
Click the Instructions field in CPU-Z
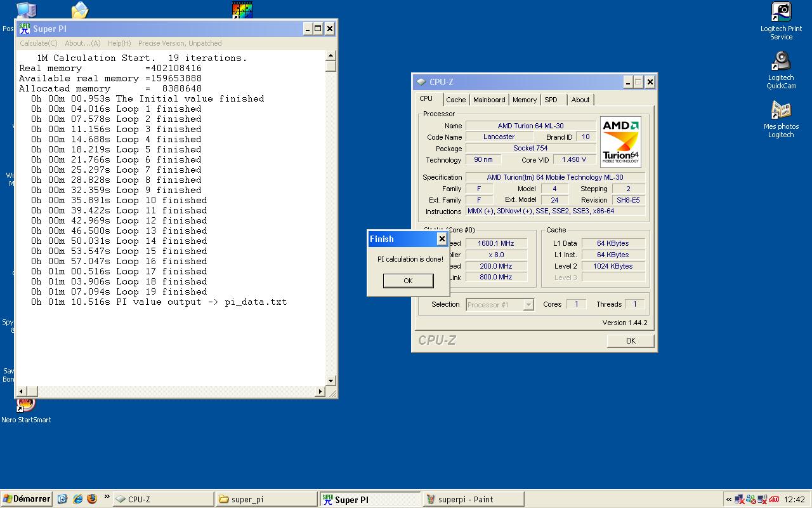coord(555,211)
